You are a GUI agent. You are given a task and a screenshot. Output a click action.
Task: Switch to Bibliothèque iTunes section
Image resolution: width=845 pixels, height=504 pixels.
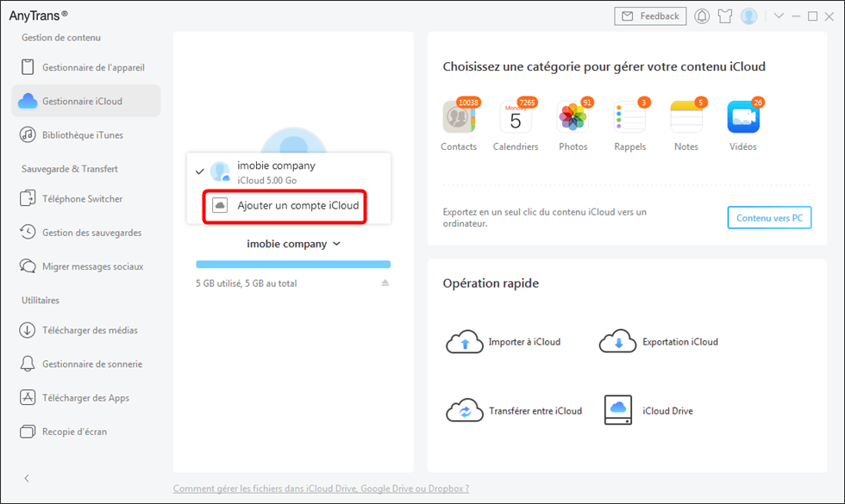[x=82, y=134]
